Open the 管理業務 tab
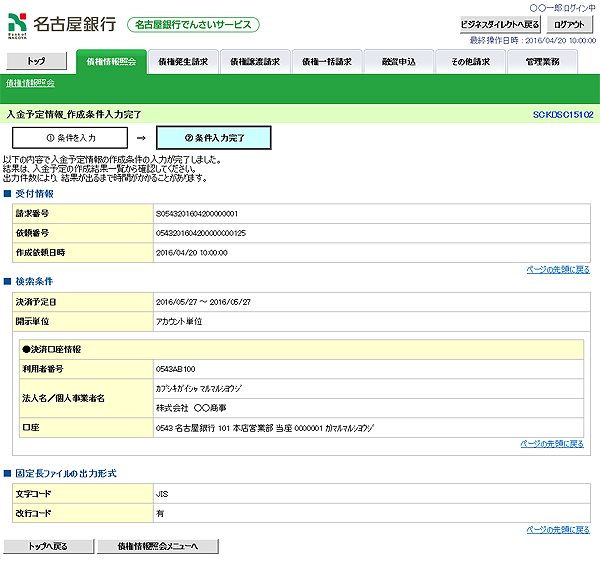The width and height of the screenshot is (600, 562). point(543,62)
